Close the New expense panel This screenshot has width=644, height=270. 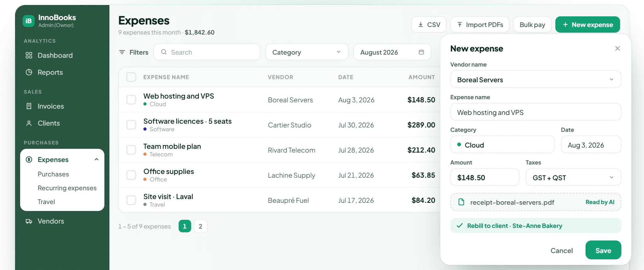coord(618,48)
